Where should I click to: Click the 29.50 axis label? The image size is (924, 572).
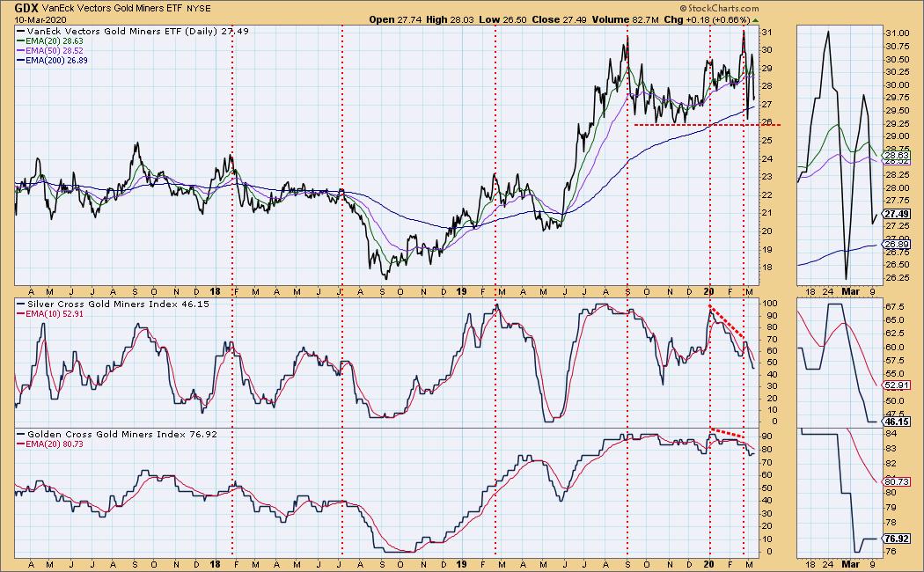pos(897,111)
